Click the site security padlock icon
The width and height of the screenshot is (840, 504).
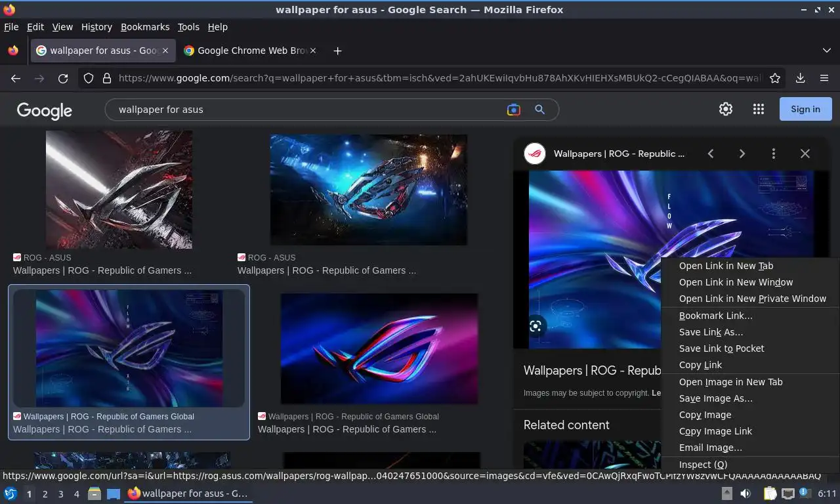[107, 78]
